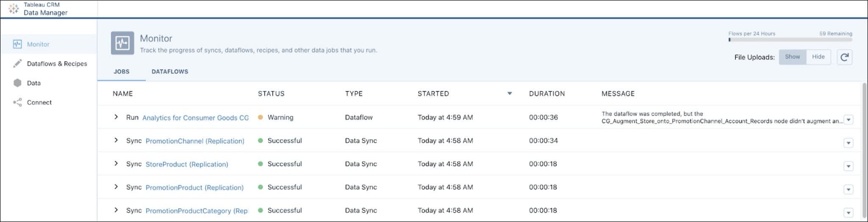Refresh the jobs list with the reload icon
Image resolution: width=868 pixels, height=222 pixels.
(x=844, y=57)
